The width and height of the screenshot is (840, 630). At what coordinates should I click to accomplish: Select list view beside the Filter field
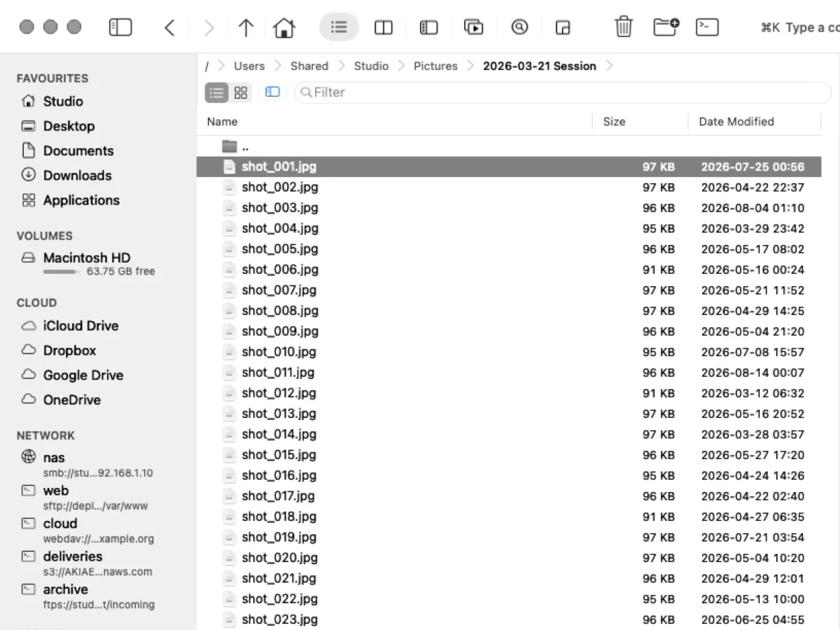tap(218, 92)
